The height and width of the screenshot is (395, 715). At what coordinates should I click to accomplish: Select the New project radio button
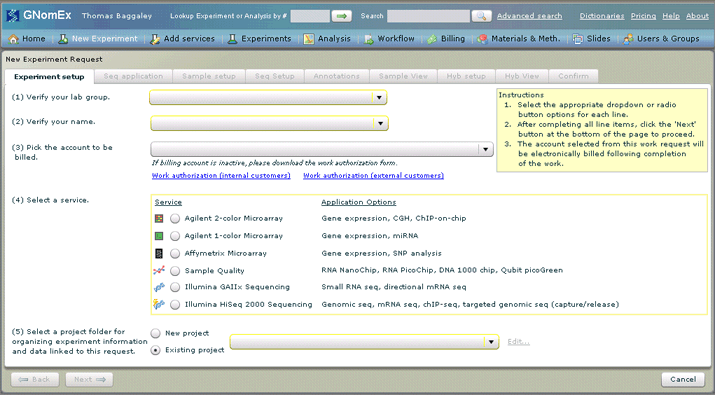click(x=155, y=333)
